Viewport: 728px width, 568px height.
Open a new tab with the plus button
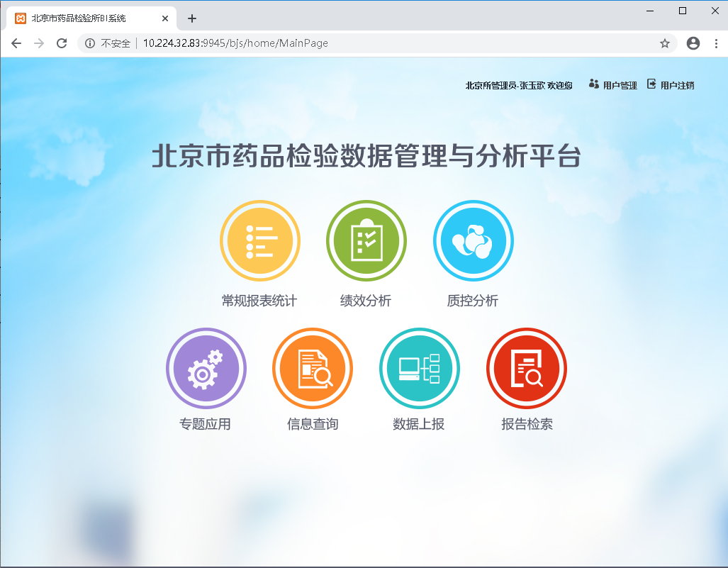tap(191, 18)
